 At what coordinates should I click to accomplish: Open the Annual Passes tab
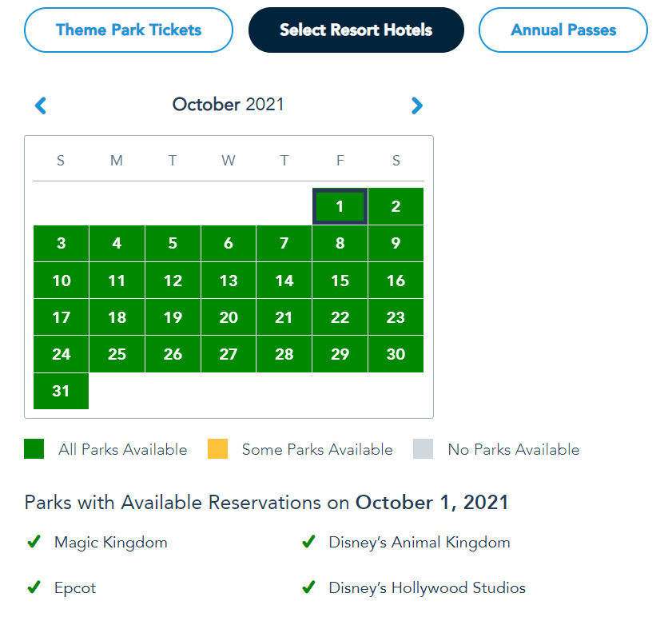coord(563,30)
